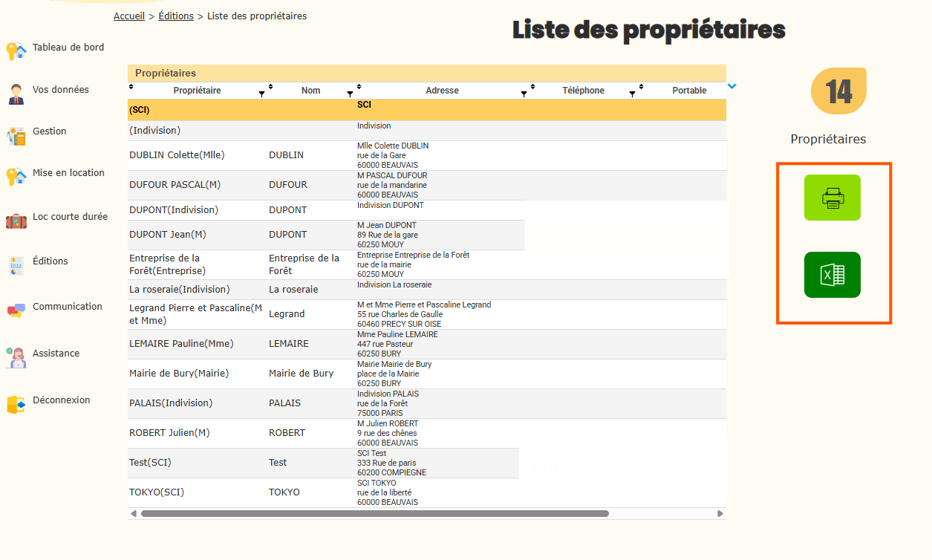Click the green print button

coord(832,198)
